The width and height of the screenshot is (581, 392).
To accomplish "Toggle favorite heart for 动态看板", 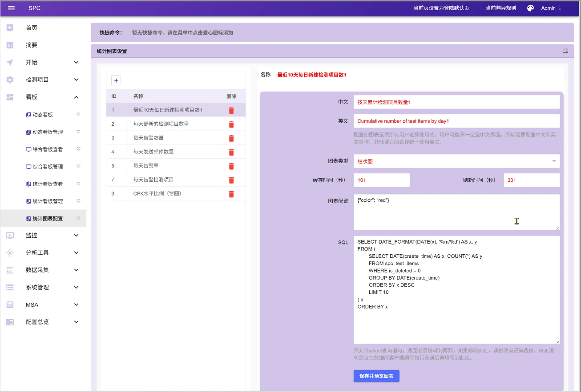I will (x=78, y=115).
